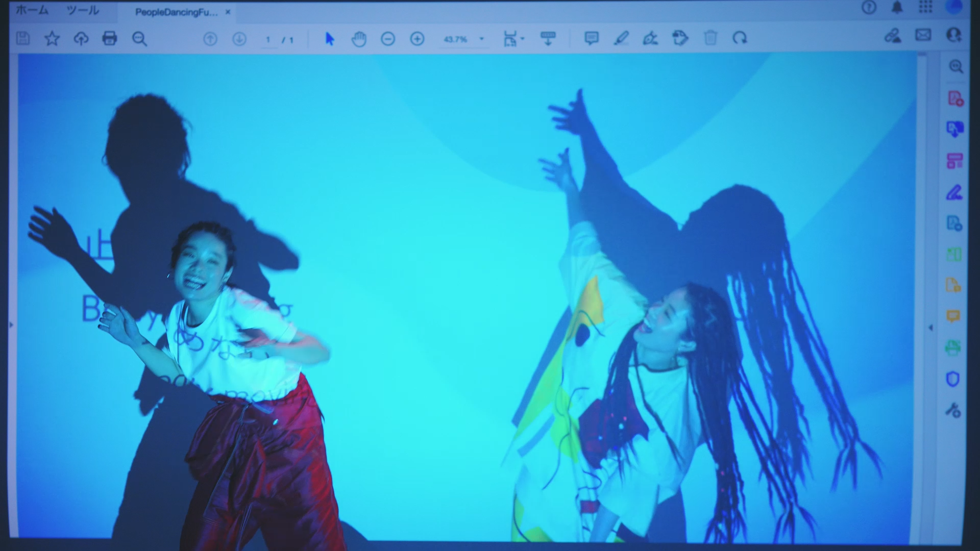Open the ツール tab
Screen dimensions: 980x551
[x=82, y=11]
